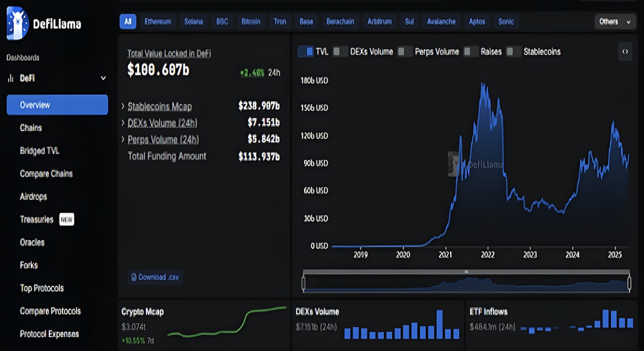Image resolution: width=644 pixels, height=351 pixels.
Task: Enable the Stablecoins chart series
Action: click(514, 51)
